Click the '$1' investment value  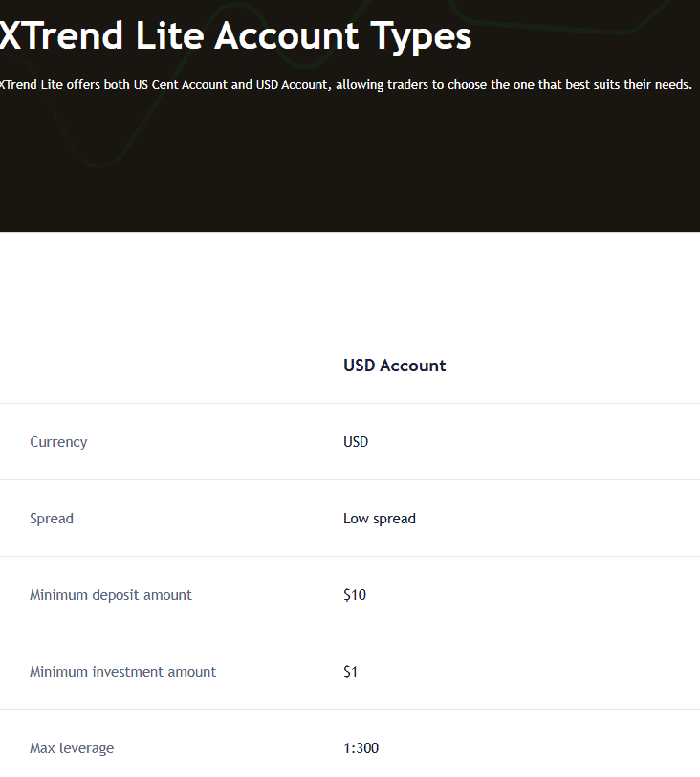pos(350,672)
